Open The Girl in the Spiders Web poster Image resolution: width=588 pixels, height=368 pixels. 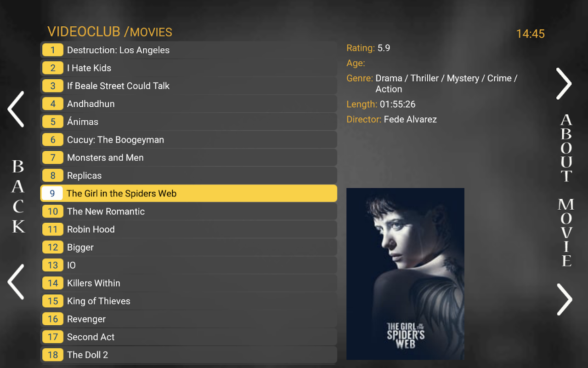point(405,274)
